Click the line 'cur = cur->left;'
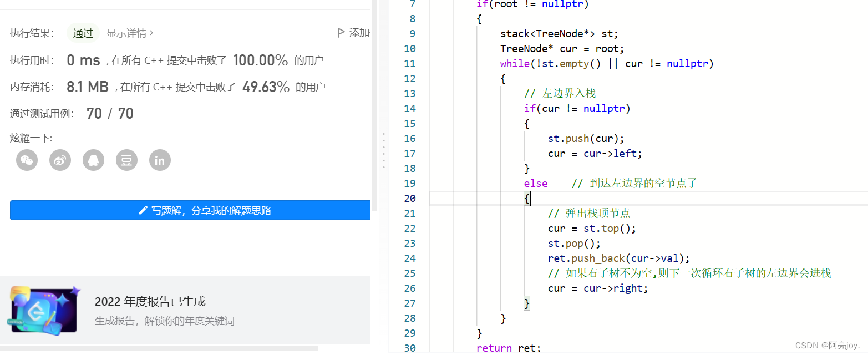This screenshot has width=868, height=355. [x=595, y=154]
